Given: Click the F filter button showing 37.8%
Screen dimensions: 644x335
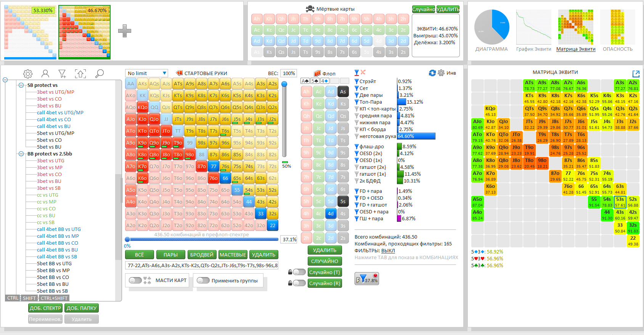Looking at the screenshot, I should (x=367, y=279).
